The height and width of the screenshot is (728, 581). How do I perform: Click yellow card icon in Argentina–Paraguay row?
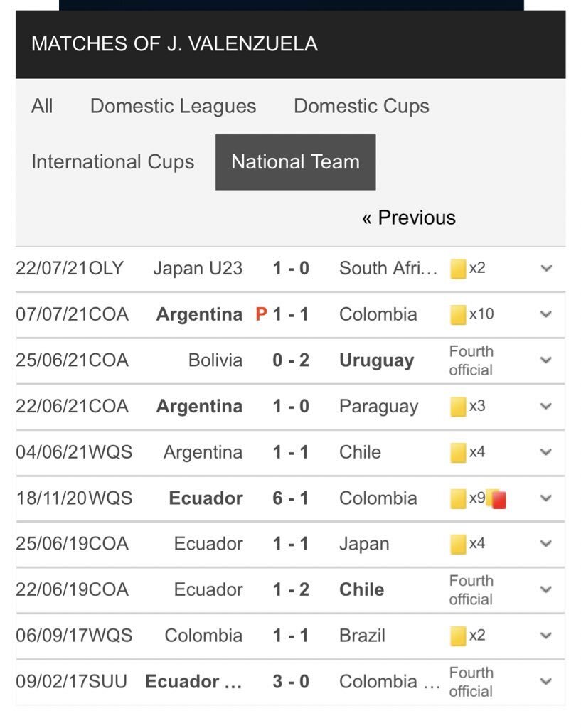(458, 407)
